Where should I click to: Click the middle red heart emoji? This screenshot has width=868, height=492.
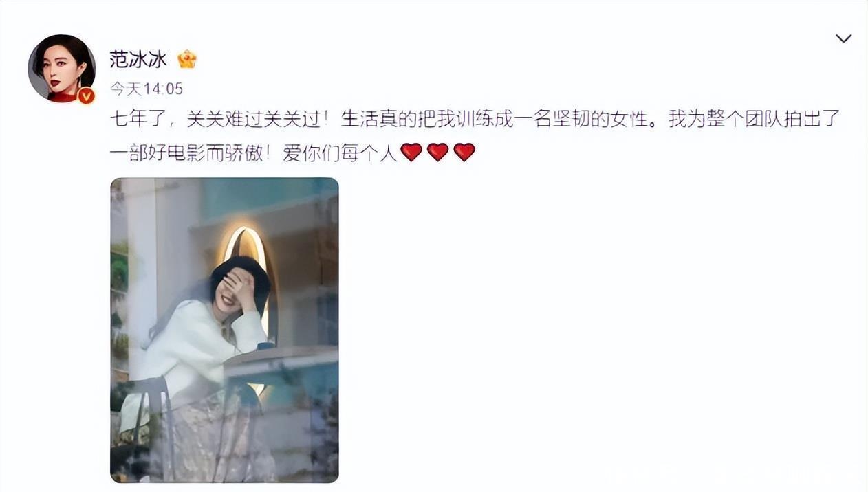point(437,152)
